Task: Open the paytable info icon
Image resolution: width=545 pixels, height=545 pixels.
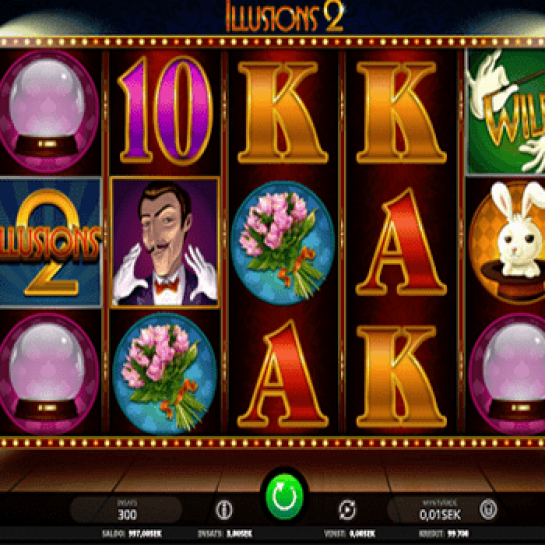Action: [224, 510]
